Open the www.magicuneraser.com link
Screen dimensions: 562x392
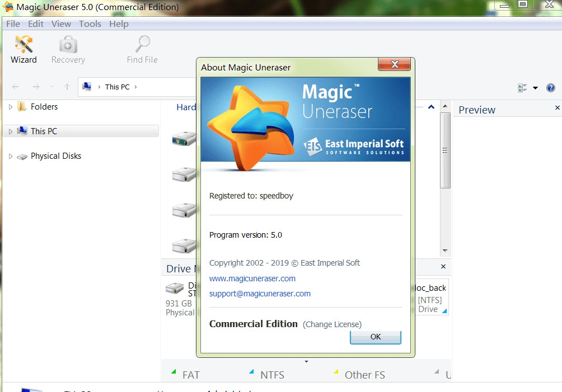[x=252, y=278]
